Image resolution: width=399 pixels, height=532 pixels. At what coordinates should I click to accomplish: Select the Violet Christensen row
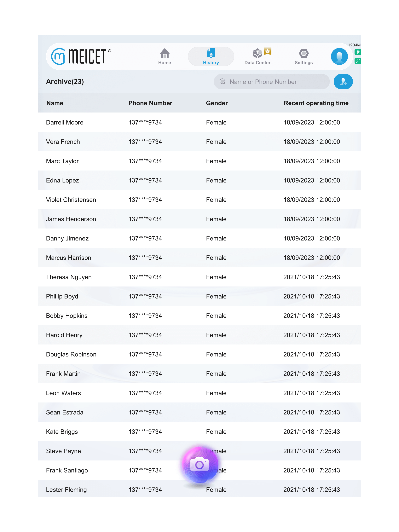click(199, 200)
